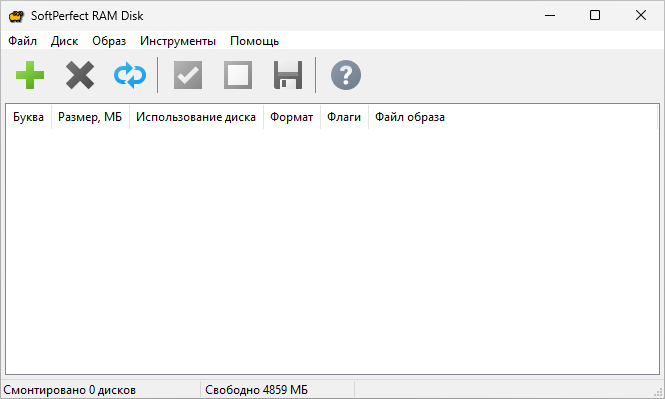Open the Образ menu
This screenshot has height=399, width=665.
[x=109, y=41]
